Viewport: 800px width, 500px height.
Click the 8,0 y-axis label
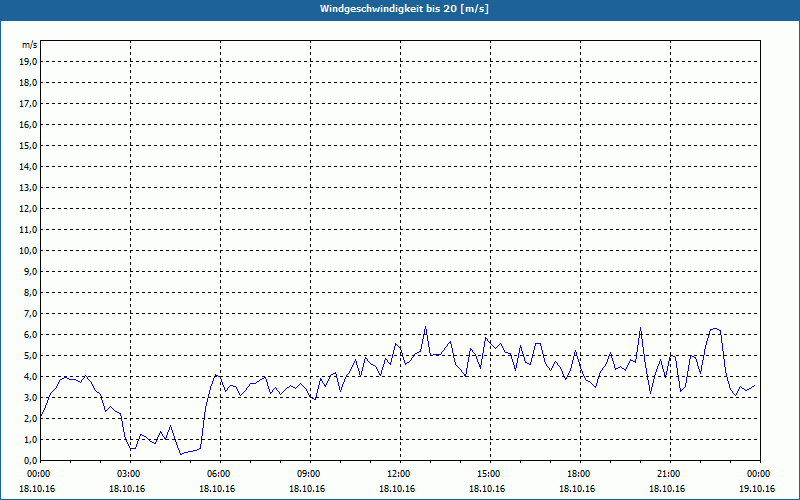pyautogui.click(x=30, y=292)
